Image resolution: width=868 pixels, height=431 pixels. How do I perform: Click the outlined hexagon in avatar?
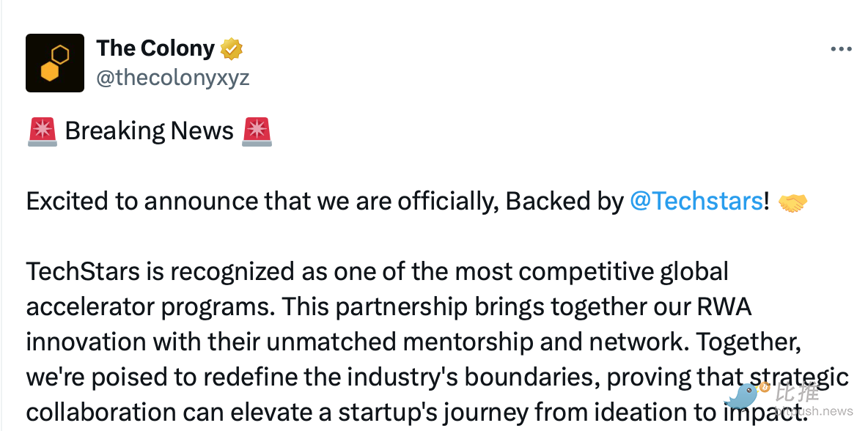pos(60,54)
